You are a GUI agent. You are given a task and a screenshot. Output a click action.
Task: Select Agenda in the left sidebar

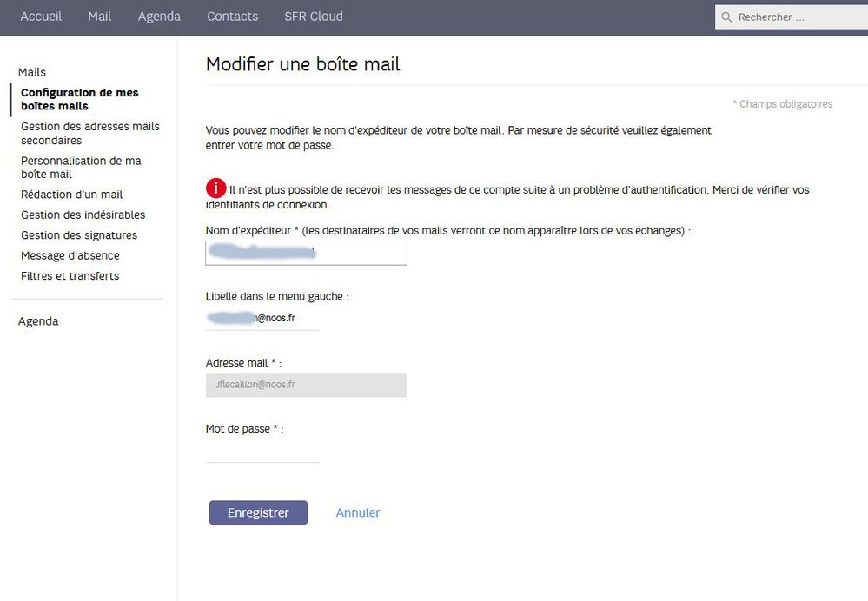(38, 320)
